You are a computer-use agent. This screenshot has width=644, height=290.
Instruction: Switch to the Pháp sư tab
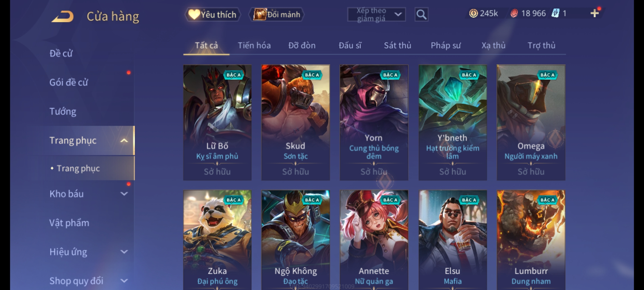coord(445,45)
